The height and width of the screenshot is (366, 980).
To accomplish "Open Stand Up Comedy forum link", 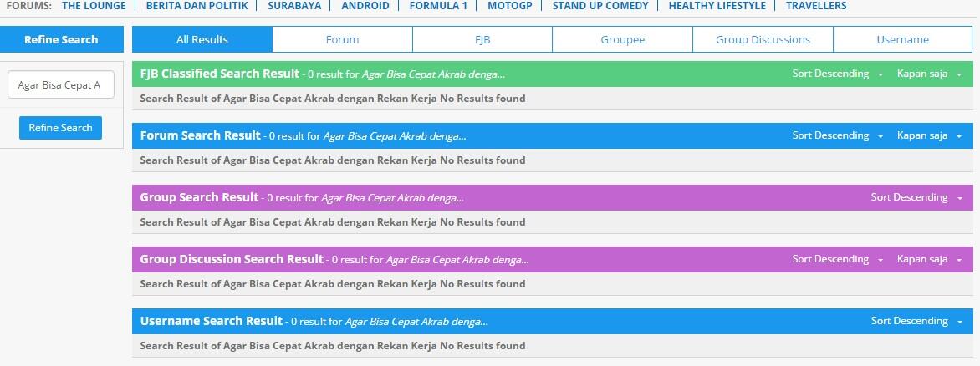I will (600, 6).
